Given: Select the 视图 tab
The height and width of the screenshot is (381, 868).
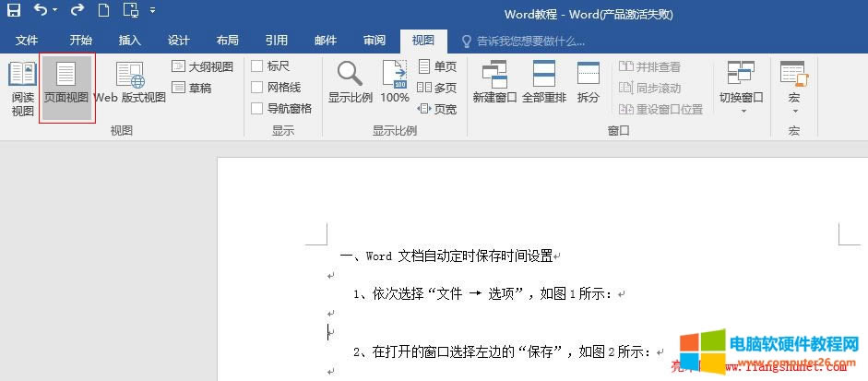Looking at the screenshot, I should pyautogui.click(x=422, y=41).
